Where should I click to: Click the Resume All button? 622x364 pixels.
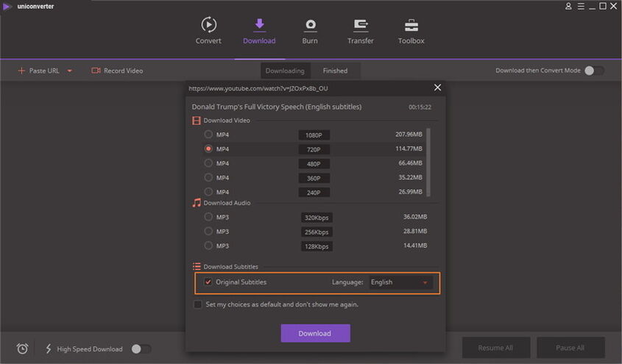(496, 347)
